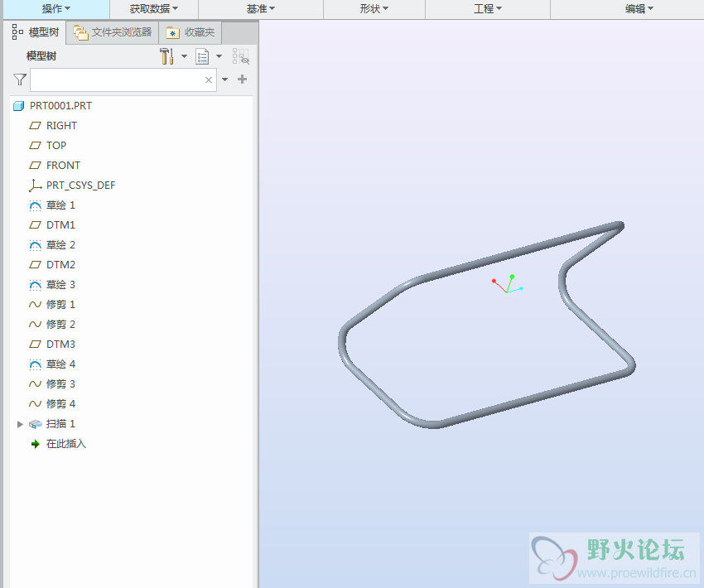Click the 草绘 2 sketch icon
The width and height of the screenshot is (704, 588).
pyautogui.click(x=35, y=245)
